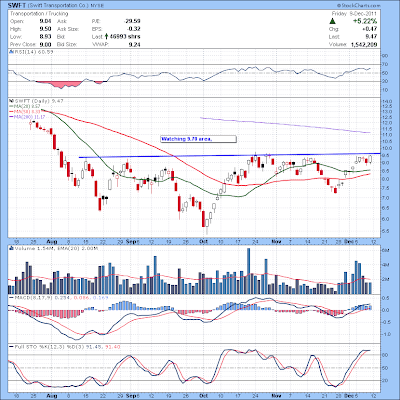Click the 90 label on RSI axis

[x=385, y=56]
